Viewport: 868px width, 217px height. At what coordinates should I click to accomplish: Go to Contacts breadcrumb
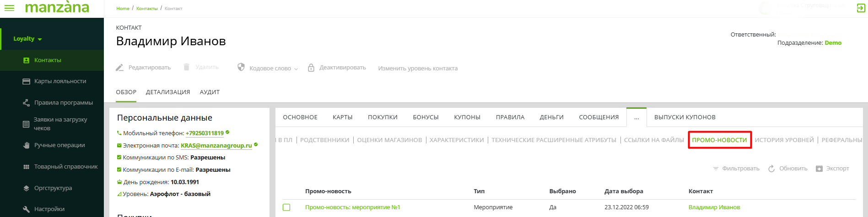click(x=147, y=9)
